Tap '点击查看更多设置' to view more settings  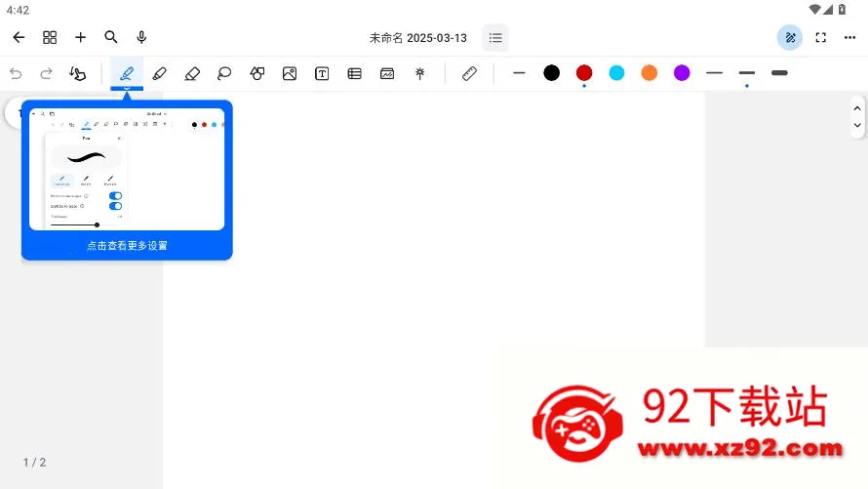[x=127, y=245]
